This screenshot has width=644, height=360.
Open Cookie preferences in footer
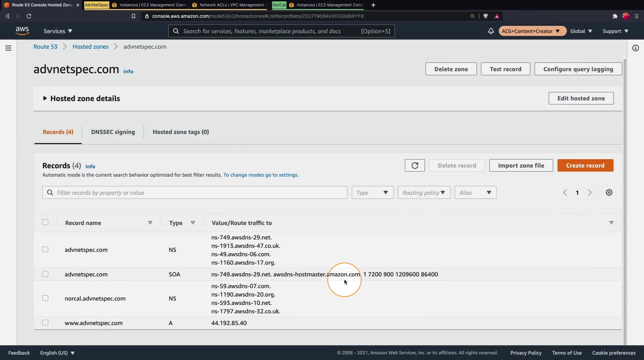[x=614, y=353]
